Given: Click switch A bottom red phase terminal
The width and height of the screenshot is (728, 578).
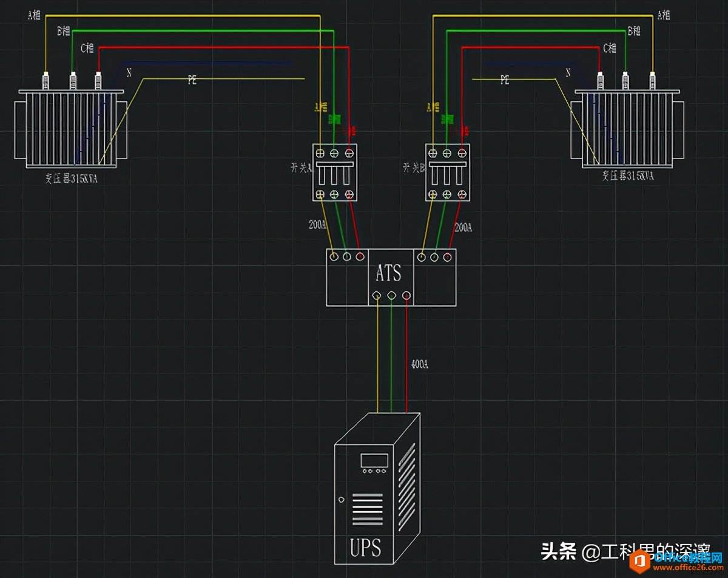Looking at the screenshot, I should coord(349,194).
